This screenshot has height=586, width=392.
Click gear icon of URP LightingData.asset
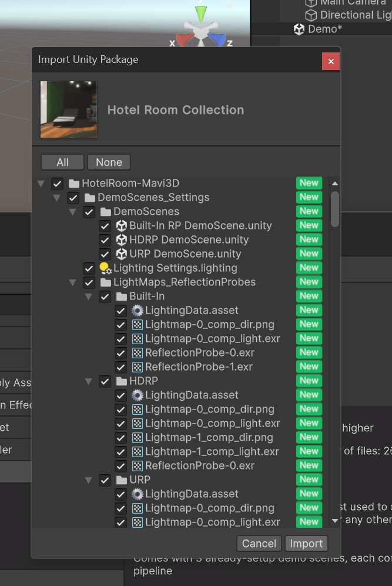point(138,494)
